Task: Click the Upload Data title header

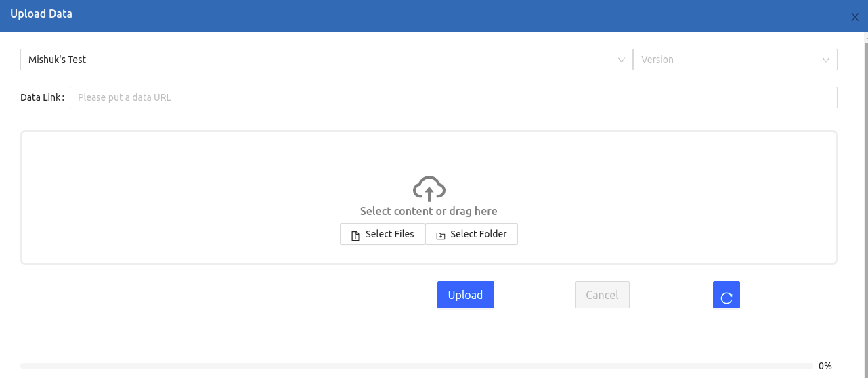Action: 41,14
